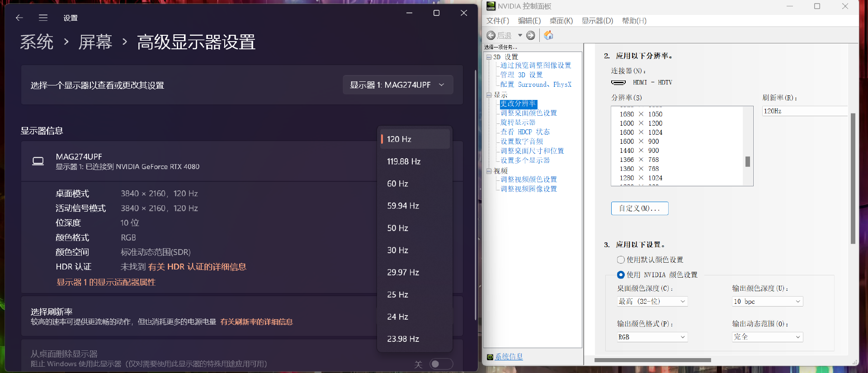Choose 24 Hz refresh rate option
The width and height of the screenshot is (868, 373).
point(415,316)
